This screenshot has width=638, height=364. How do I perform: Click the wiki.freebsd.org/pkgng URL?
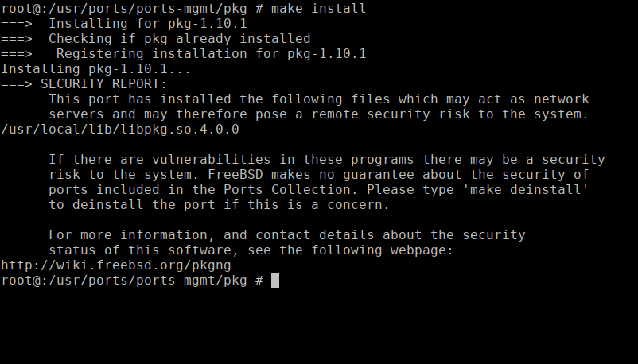[116, 265]
